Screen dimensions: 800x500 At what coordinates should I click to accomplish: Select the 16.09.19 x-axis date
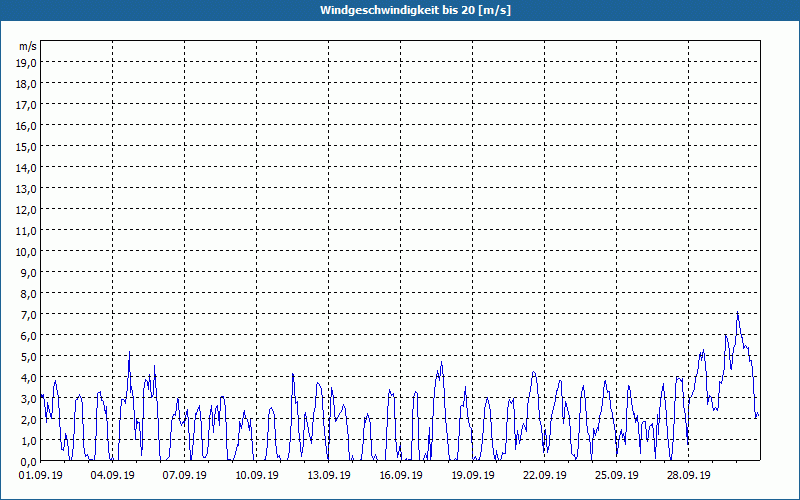click(401, 476)
